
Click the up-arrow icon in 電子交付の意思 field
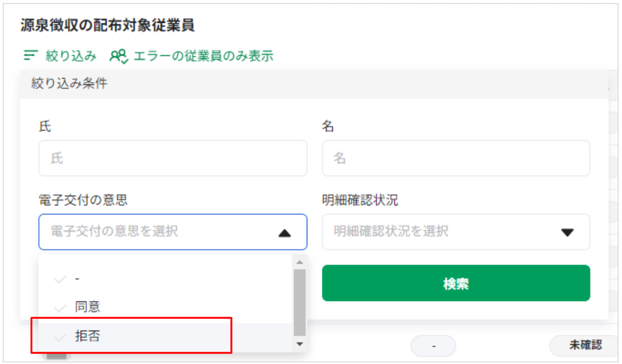(x=284, y=232)
